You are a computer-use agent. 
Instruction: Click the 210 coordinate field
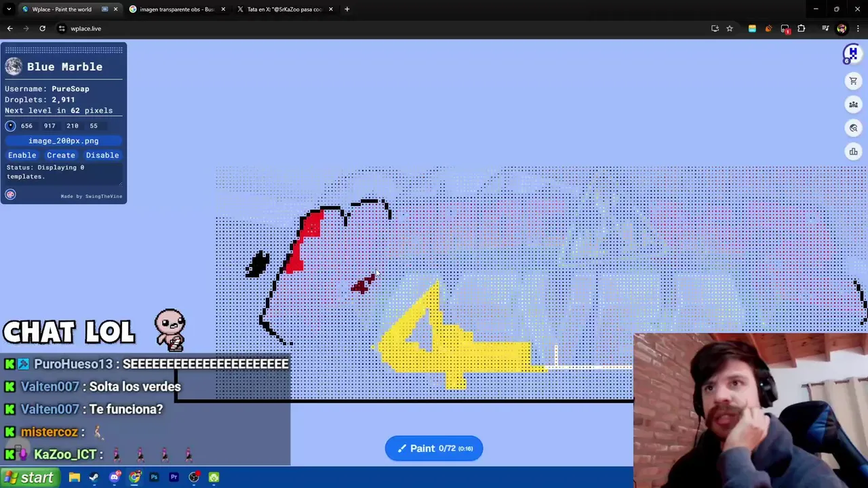tap(73, 125)
